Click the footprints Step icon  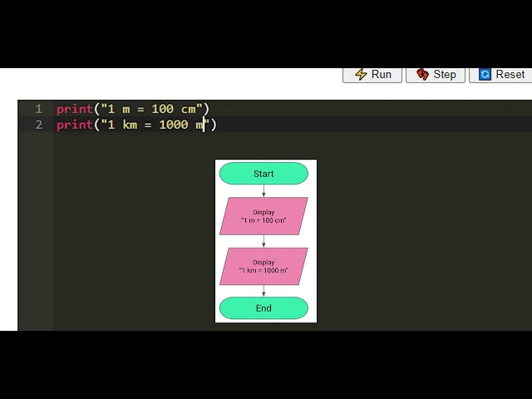(423, 74)
